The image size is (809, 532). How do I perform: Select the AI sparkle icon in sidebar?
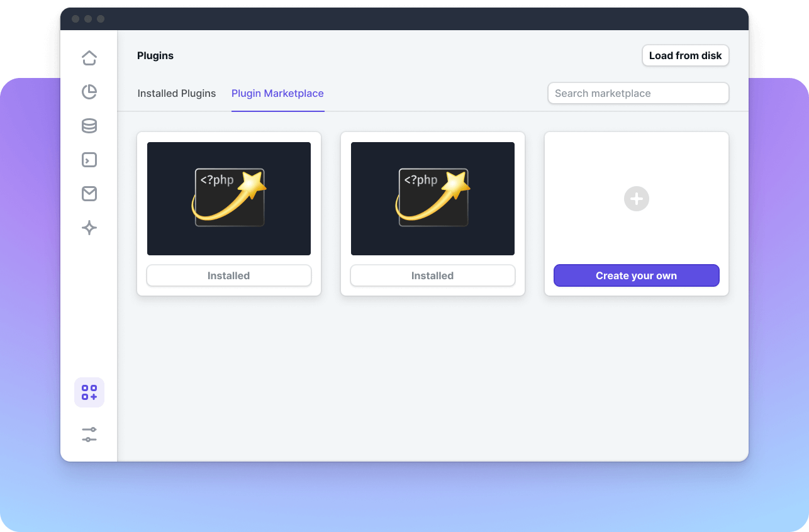click(89, 228)
